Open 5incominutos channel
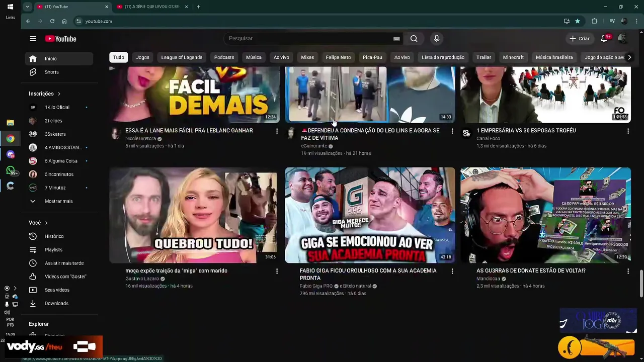Image resolution: width=644 pixels, height=362 pixels. tap(59, 174)
